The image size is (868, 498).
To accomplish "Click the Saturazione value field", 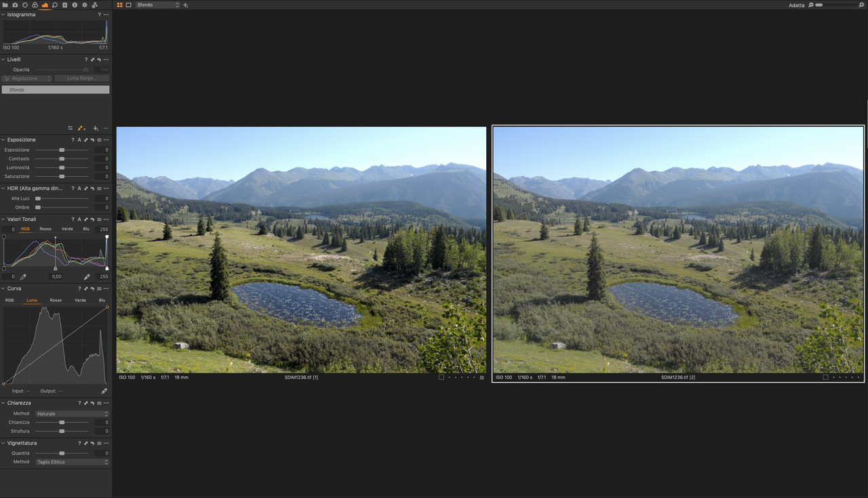I will [x=102, y=176].
